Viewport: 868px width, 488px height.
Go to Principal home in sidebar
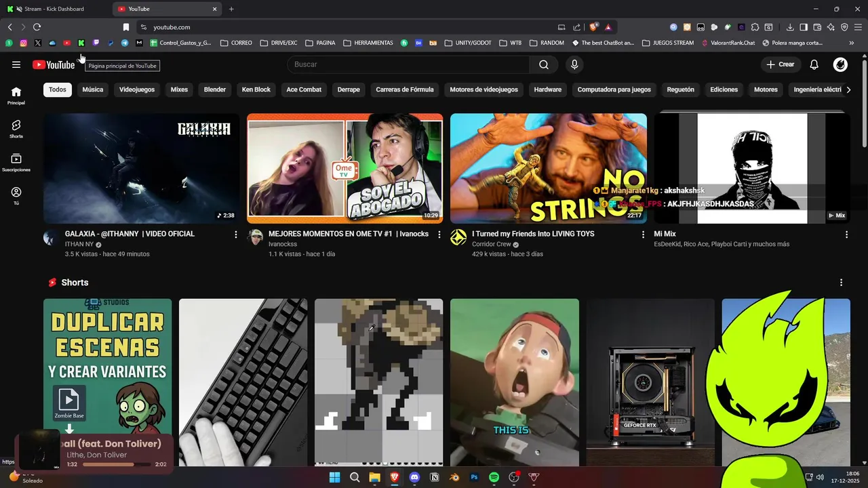tap(16, 96)
